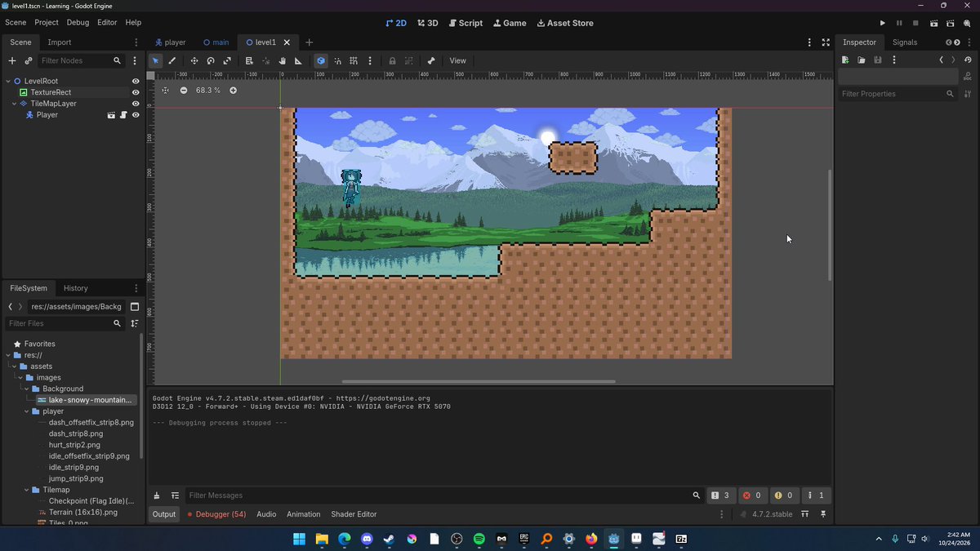980x551 pixels.
Task: Toggle visibility of Player node
Action: [x=136, y=115]
